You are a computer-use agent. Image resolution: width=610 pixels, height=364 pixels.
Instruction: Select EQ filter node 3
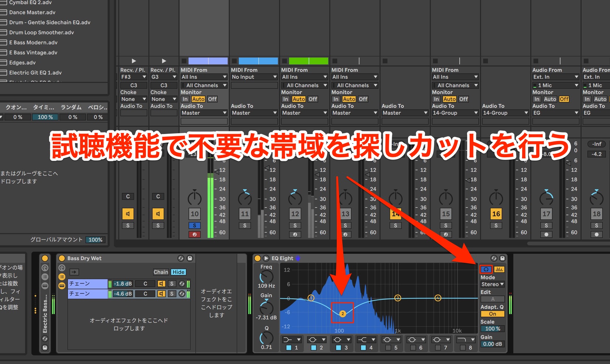398,298
